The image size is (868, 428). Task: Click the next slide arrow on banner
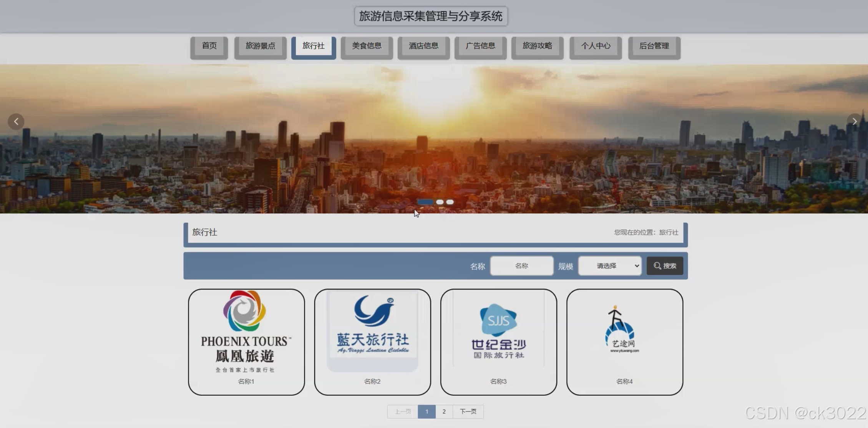coord(855,122)
